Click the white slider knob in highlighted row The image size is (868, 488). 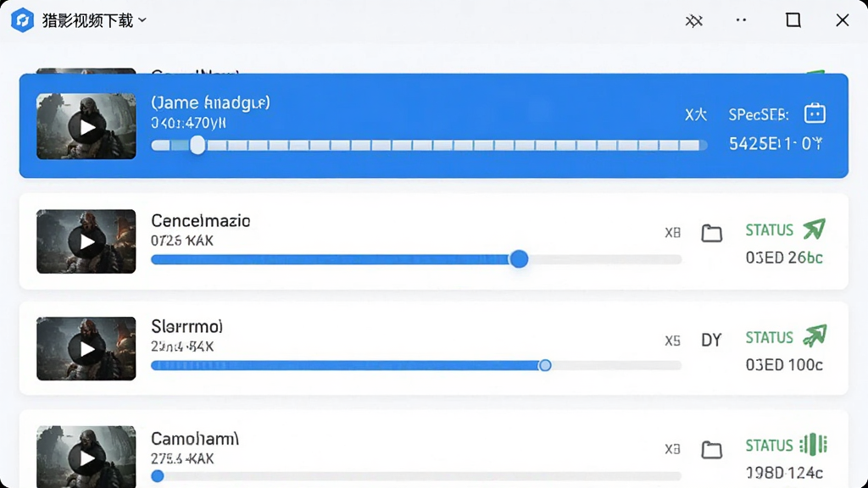click(x=198, y=146)
